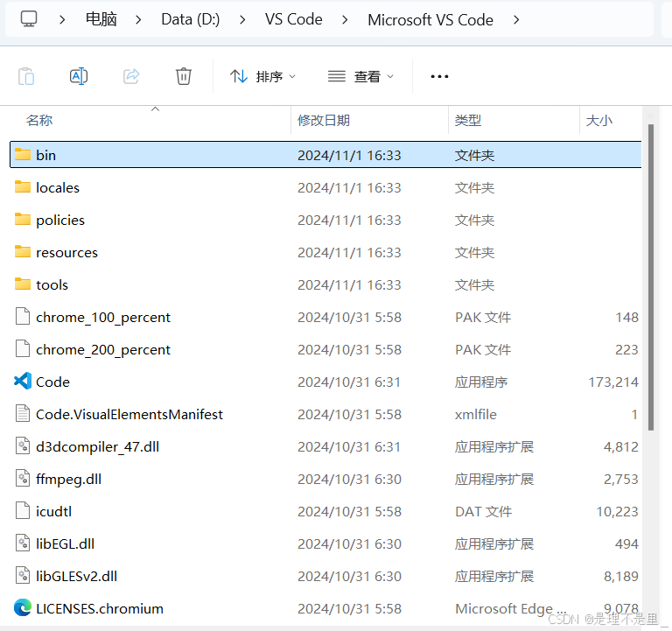Click the policies folder icon

[x=23, y=220]
